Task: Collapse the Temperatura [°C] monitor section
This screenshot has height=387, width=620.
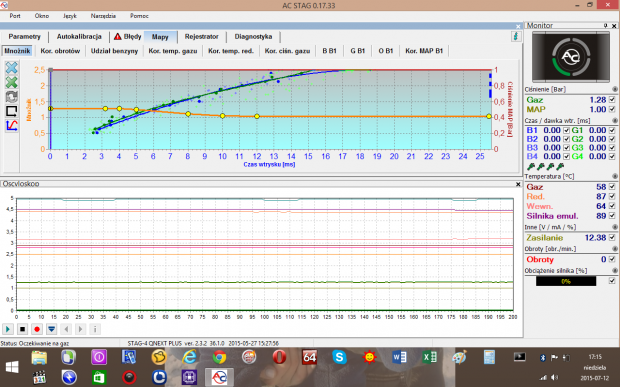Action: pyautogui.click(x=615, y=176)
